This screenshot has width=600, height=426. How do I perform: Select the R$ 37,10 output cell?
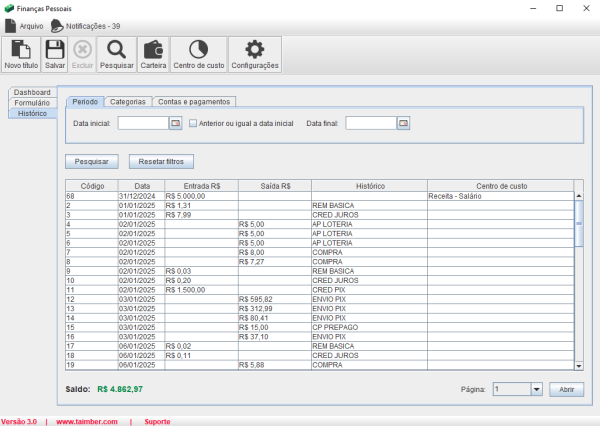(275, 337)
